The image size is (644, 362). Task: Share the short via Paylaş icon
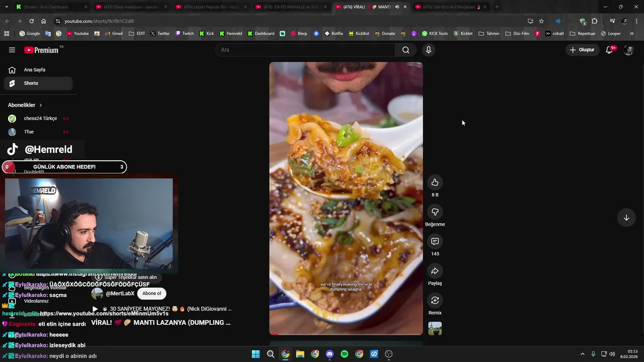[x=435, y=271]
